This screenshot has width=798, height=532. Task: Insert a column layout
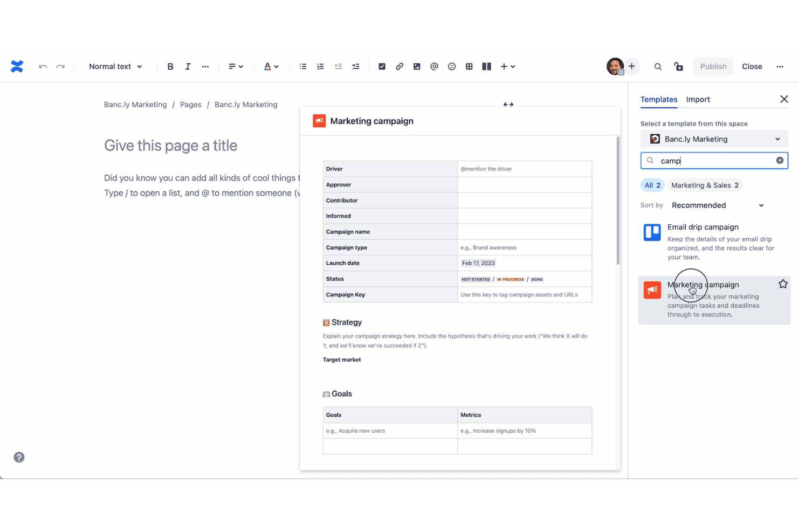(x=486, y=66)
